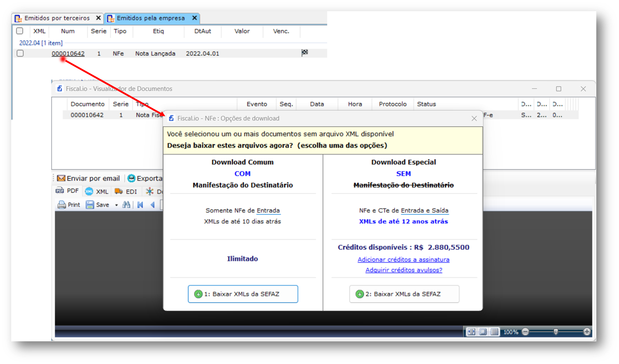This screenshot has width=619, height=364.
Task: Click button 1: Baixar XMLs da SEFAZ
Action: (243, 294)
